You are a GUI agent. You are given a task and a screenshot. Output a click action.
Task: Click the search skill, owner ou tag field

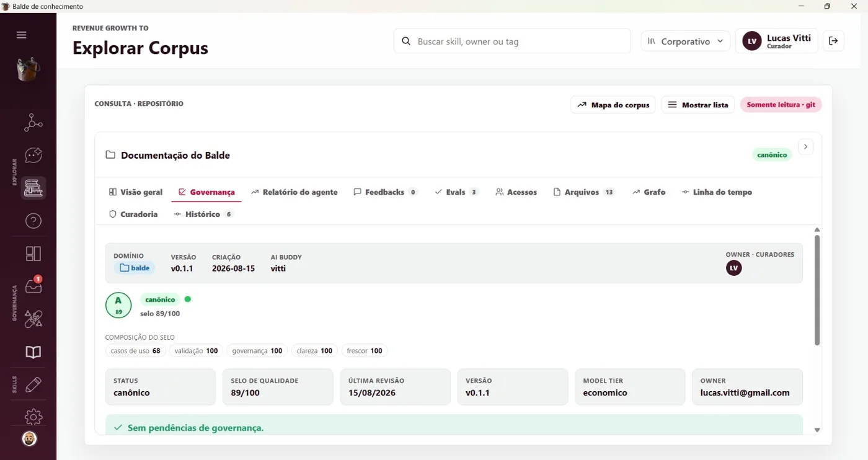(512, 41)
